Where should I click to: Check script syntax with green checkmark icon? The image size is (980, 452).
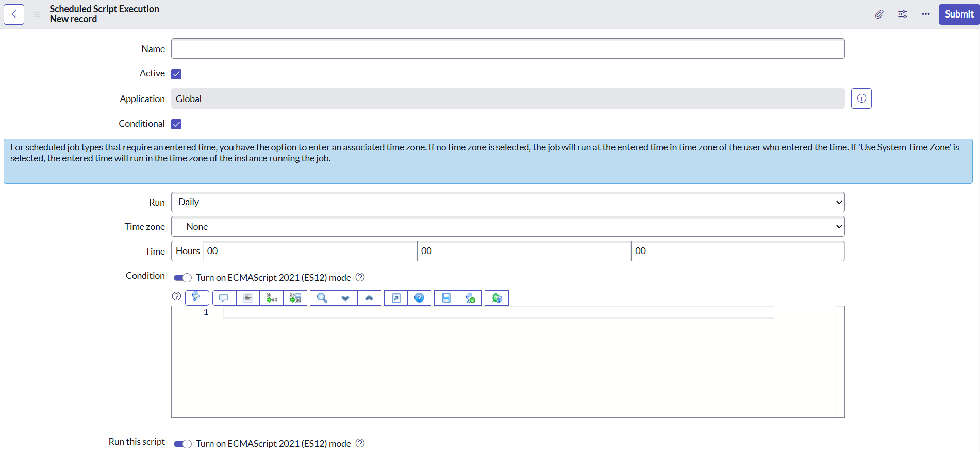[x=470, y=298]
